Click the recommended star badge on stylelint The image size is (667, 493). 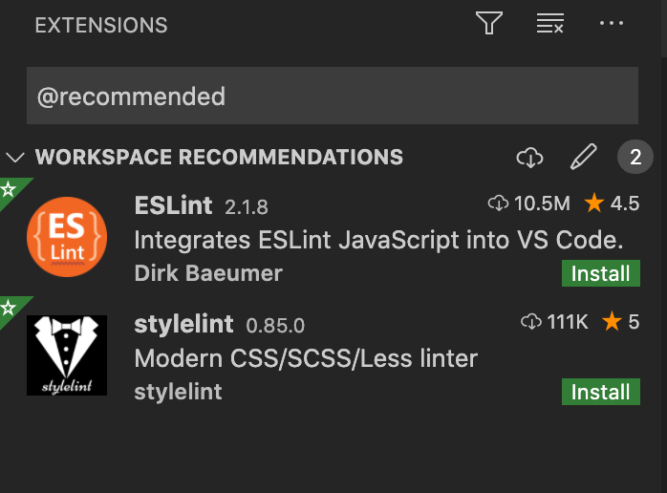tap(9, 307)
